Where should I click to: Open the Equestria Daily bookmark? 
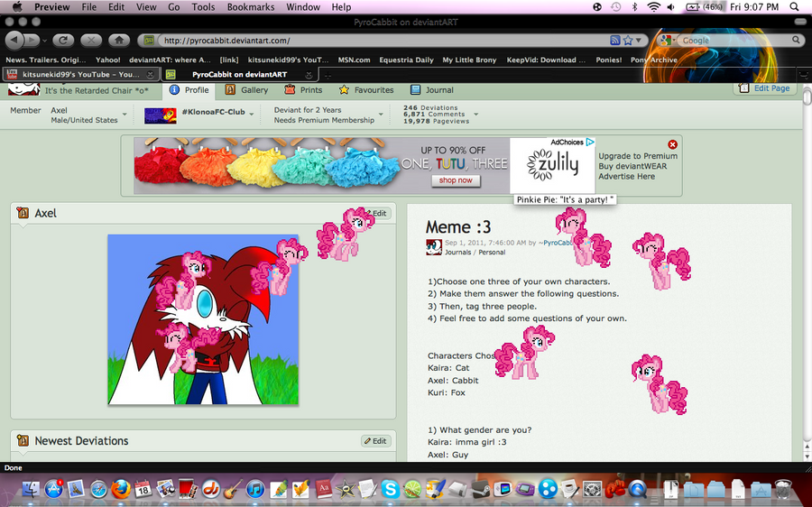coord(406,60)
